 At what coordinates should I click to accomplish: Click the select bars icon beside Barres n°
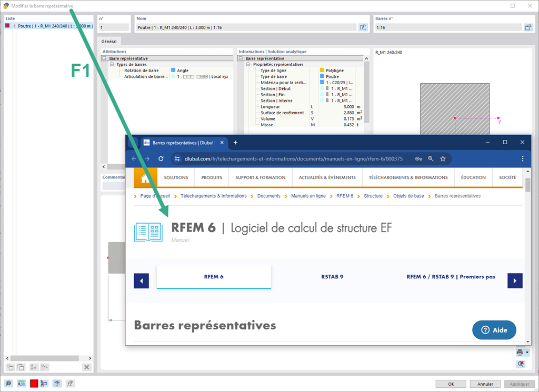pyautogui.click(x=528, y=27)
